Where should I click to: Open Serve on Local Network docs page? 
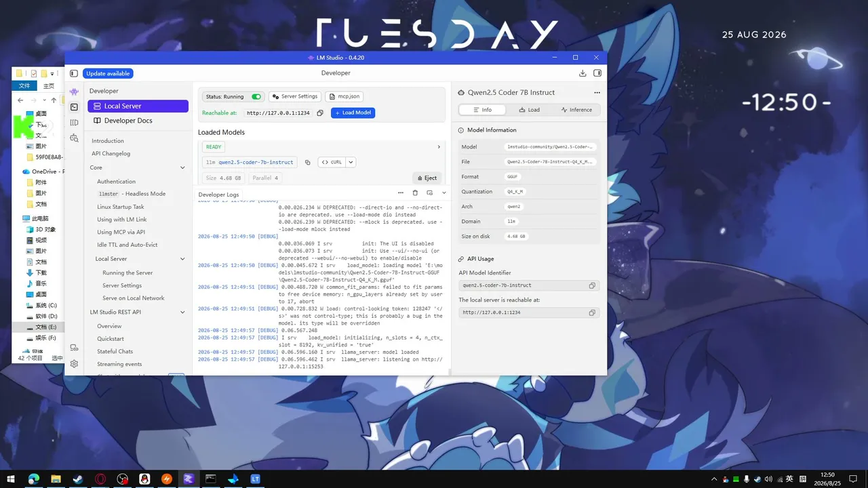click(x=134, y=298)
